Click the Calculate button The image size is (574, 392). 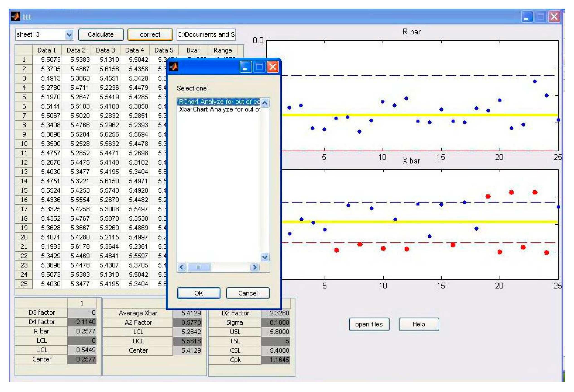click(x=100, y=34)
